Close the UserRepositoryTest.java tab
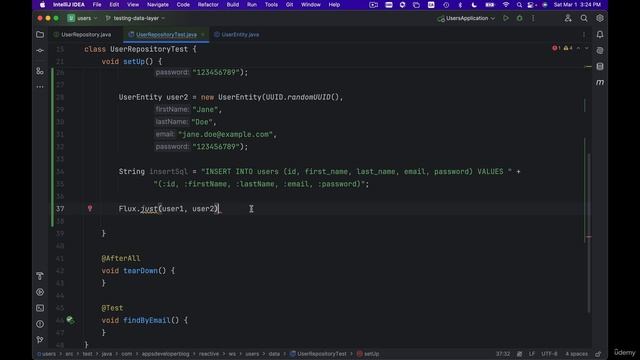640x360 pixels. tap(203, 35)
